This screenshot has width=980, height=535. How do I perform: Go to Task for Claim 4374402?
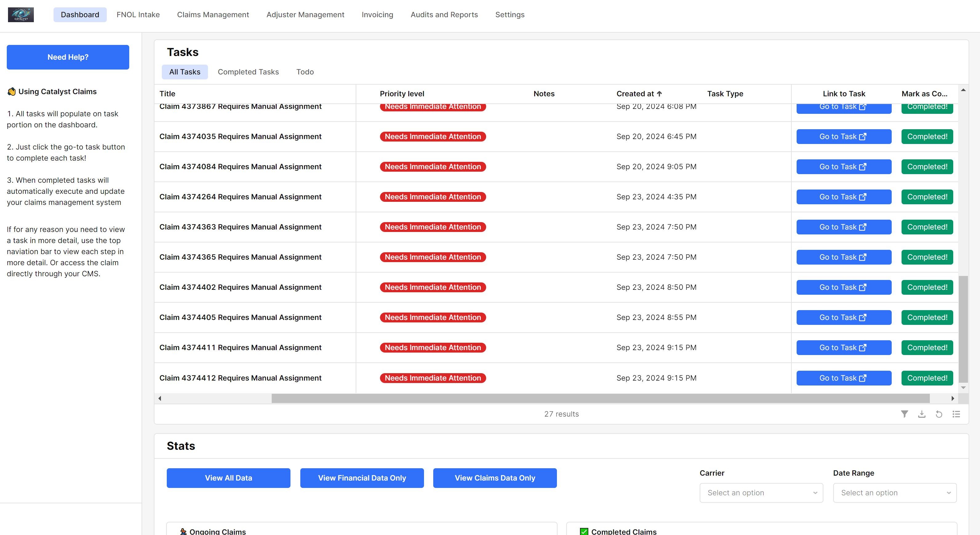coord(844,287)
